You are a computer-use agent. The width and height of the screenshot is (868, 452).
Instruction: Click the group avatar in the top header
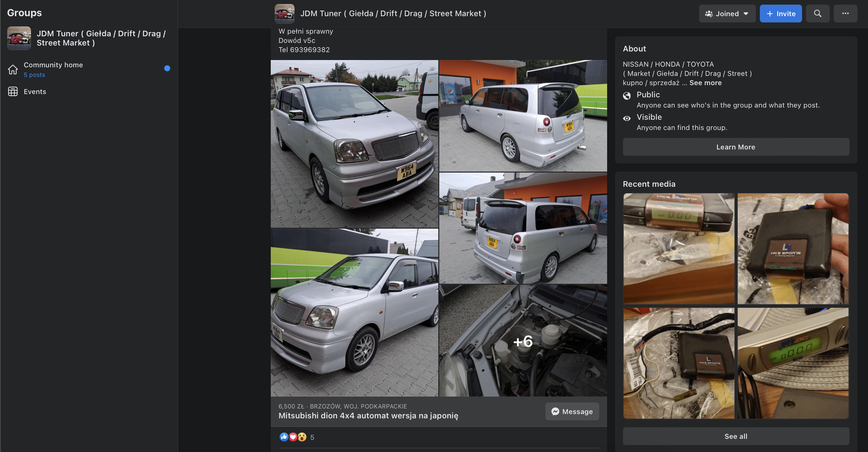pos(284,14)
